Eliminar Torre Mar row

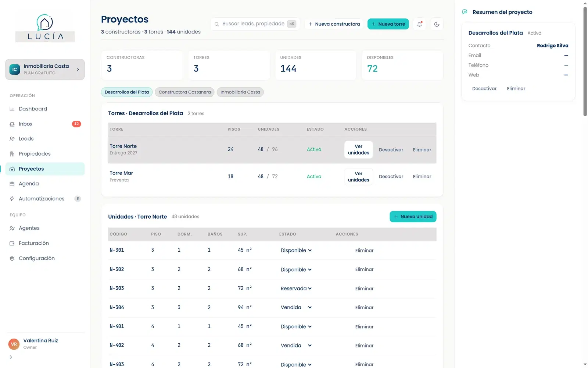click(422, 177)
